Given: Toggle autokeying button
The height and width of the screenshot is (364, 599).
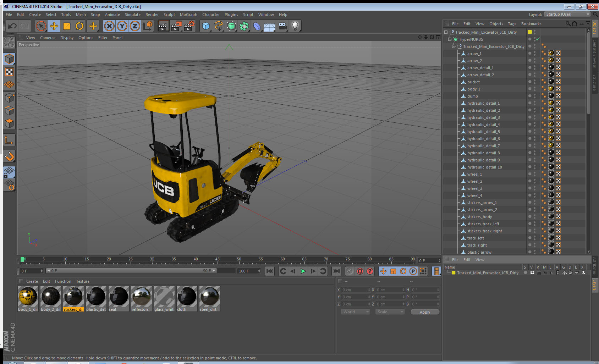Looking at the screenshot, I should 360,271.
